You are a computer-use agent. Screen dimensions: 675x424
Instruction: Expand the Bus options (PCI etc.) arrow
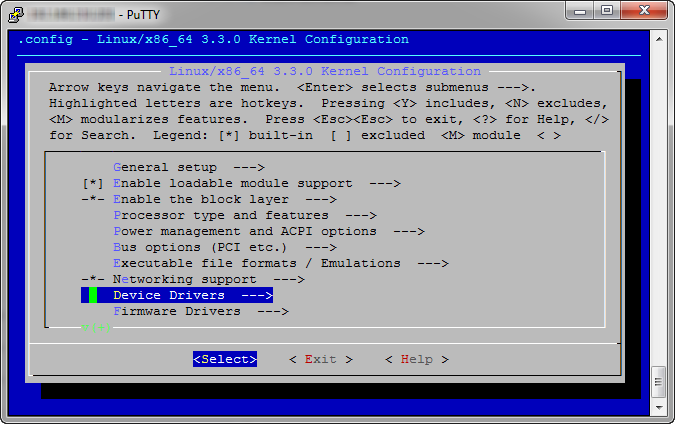(x=320, y=248)
